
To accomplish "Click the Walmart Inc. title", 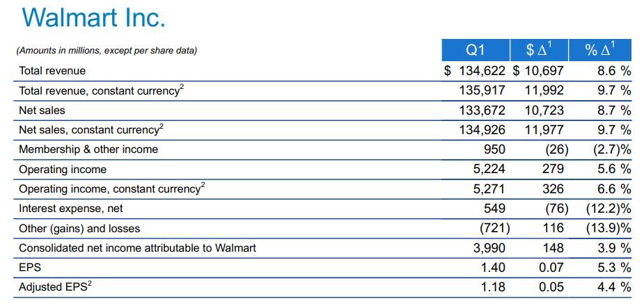I will point(93,18).
